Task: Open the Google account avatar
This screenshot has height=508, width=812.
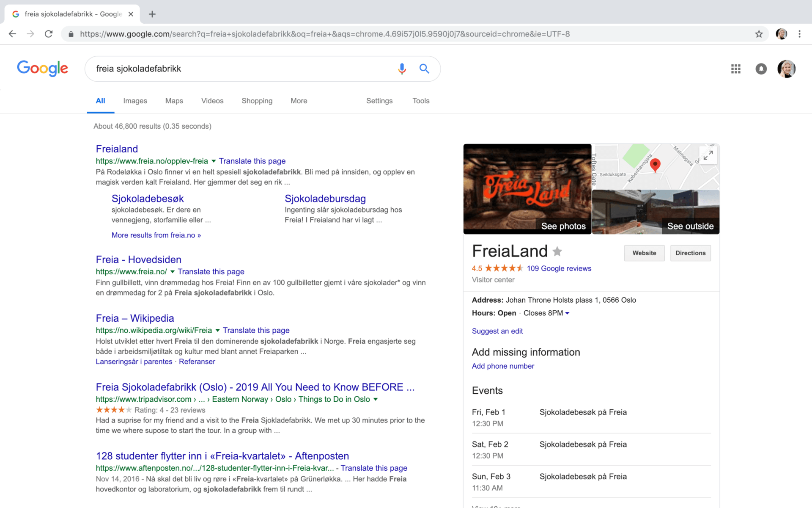Action: point(786,69)
